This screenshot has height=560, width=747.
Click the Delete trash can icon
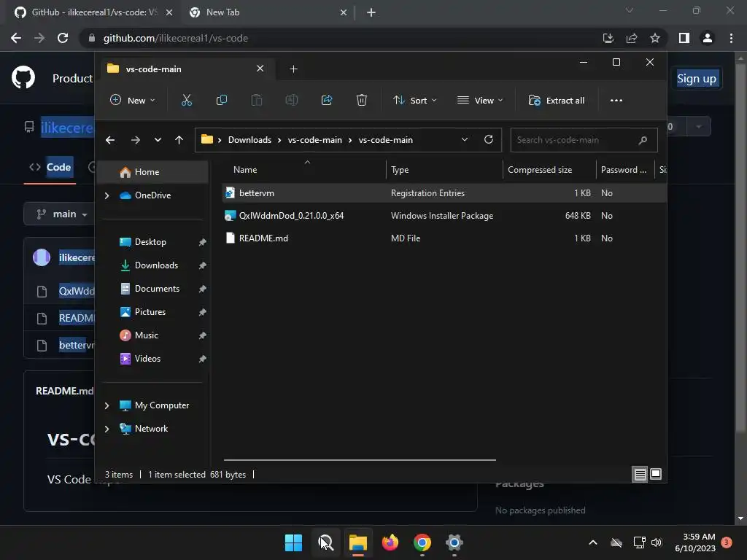(x=362, y=101)
